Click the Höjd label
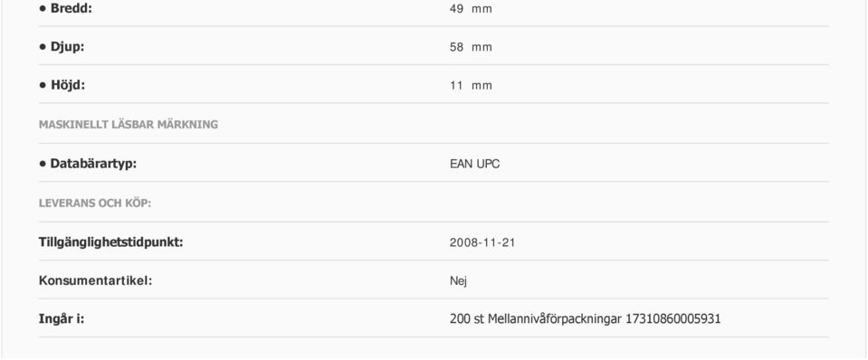 coord(68,85)
